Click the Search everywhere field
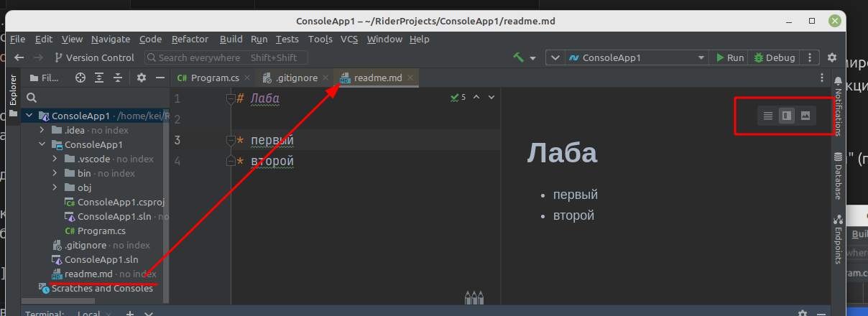The height and width of the screenshot is (316, 868). point(226,57)
